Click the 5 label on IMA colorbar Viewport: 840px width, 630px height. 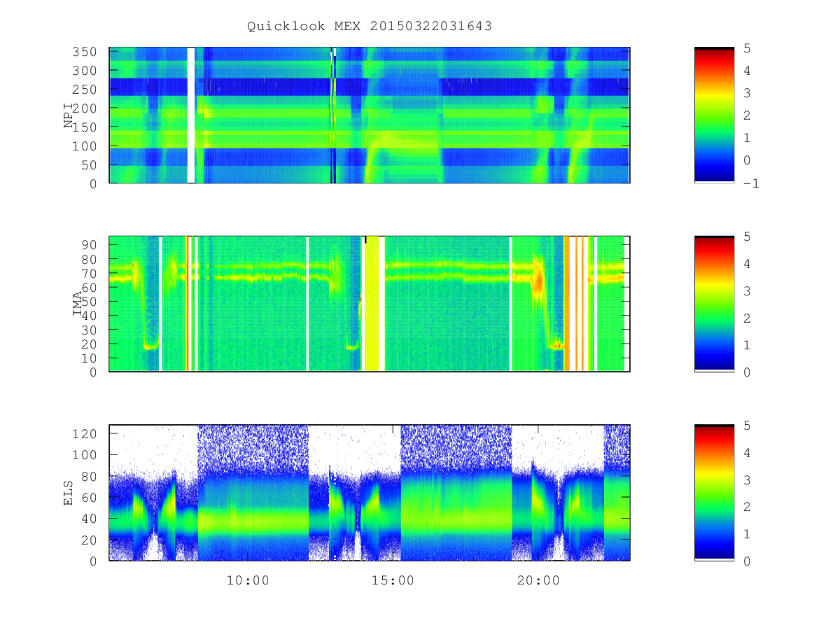pos(747,237)
